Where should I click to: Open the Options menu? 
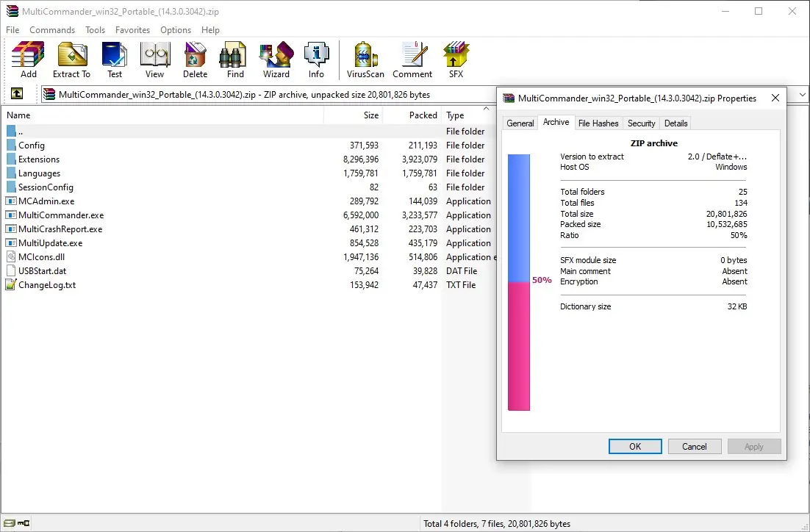click(175, 30)
